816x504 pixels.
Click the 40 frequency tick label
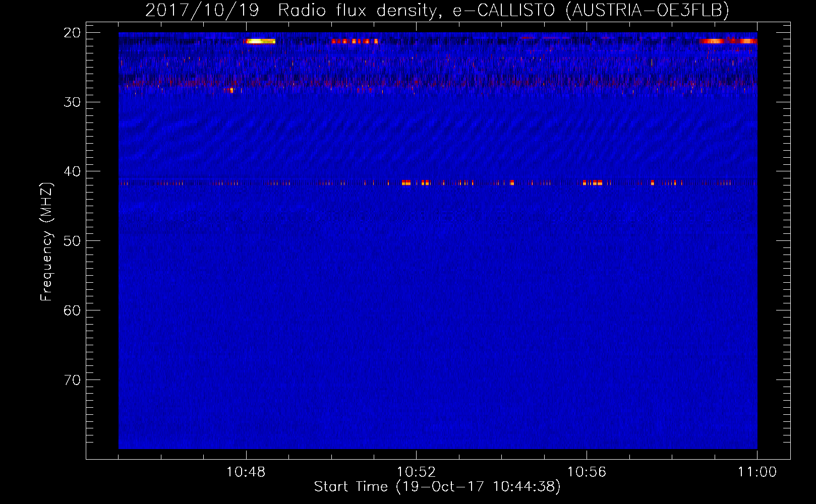coord(72,171)
